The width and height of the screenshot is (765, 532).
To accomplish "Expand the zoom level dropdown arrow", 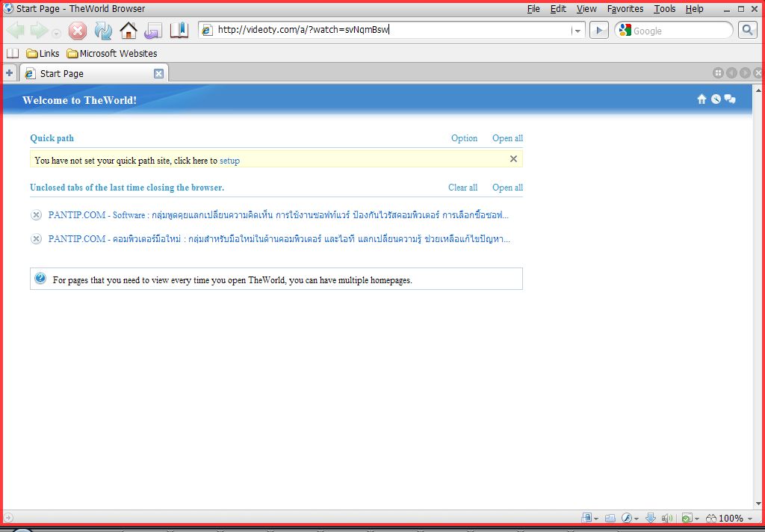I will pyautogui.click(x=750, y=519).
